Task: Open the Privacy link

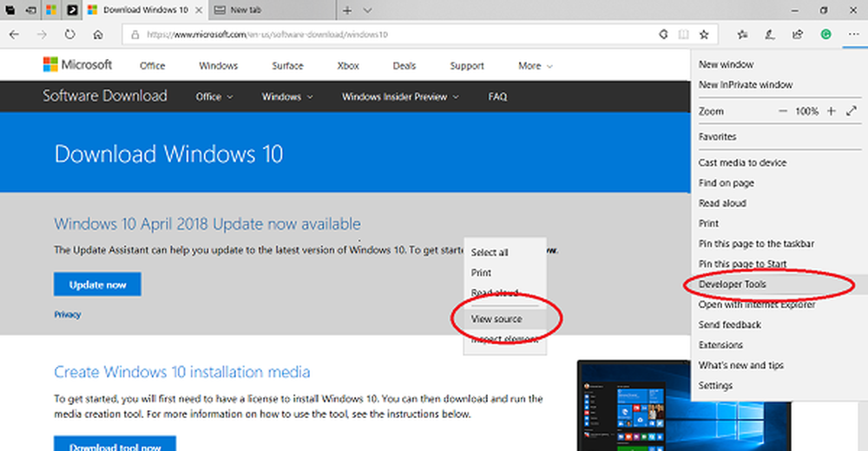Action: tap(68, 315)
